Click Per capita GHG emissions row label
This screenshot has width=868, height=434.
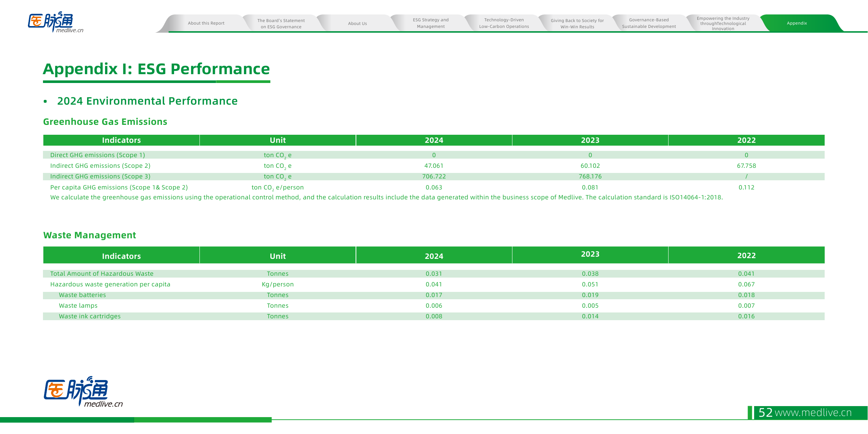tap(119, 188)
